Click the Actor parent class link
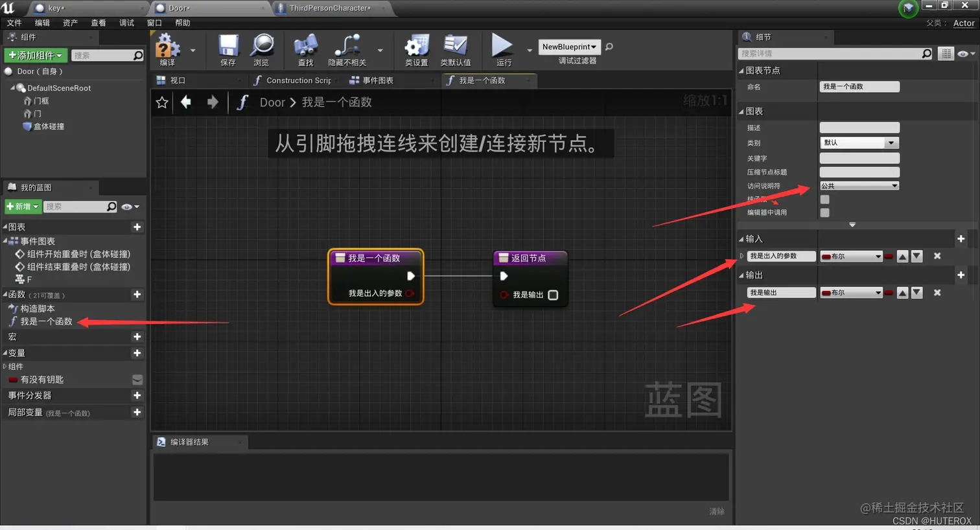Image resolution: width=980 pixels, height=530 pixels. coord(964,23)
